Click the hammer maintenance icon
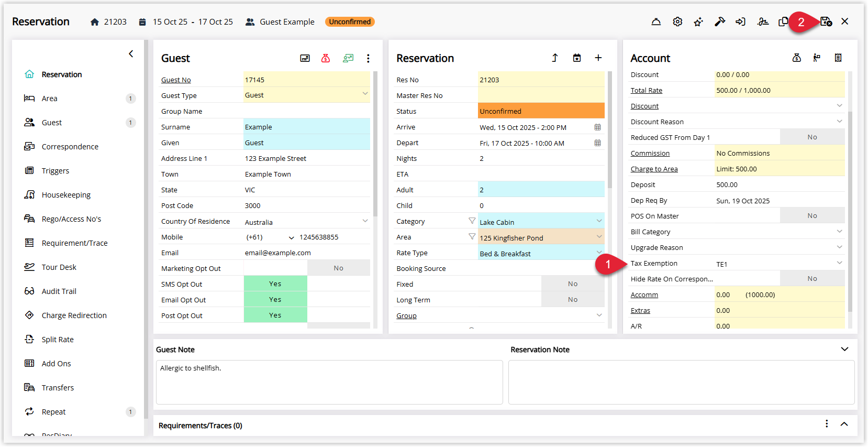Viewport: 868px width, 447px height. (x=720, y=21)
